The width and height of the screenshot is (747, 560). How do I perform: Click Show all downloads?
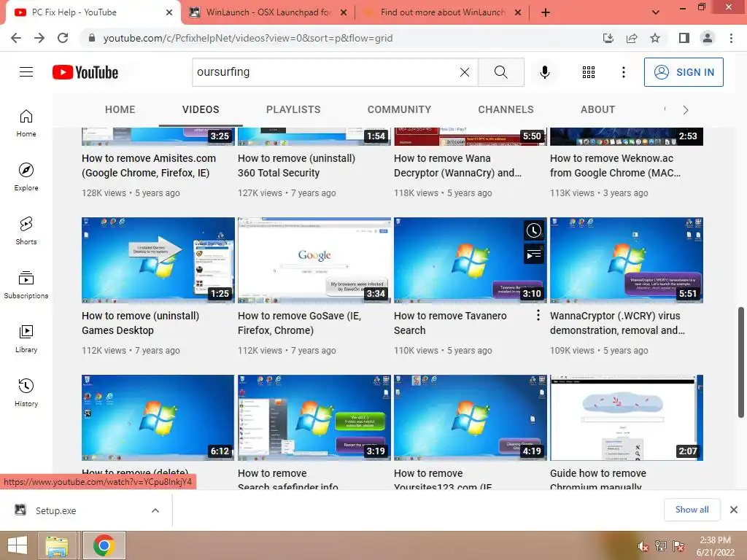pos(692,510)
